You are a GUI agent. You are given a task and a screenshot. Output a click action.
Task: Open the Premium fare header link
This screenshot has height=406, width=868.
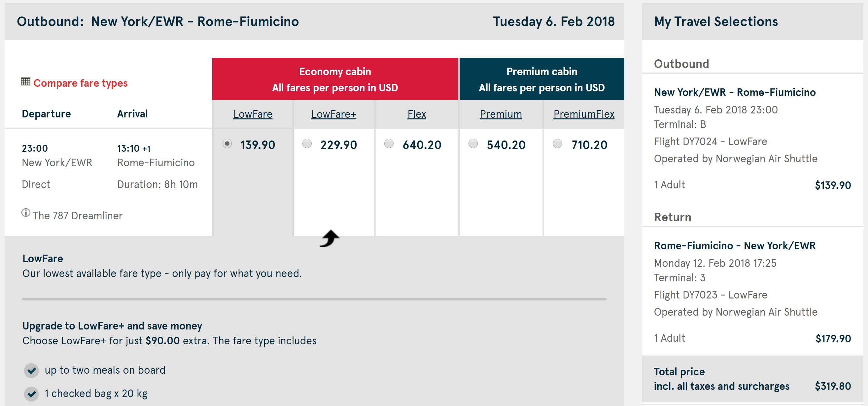[x=501, y=114]
